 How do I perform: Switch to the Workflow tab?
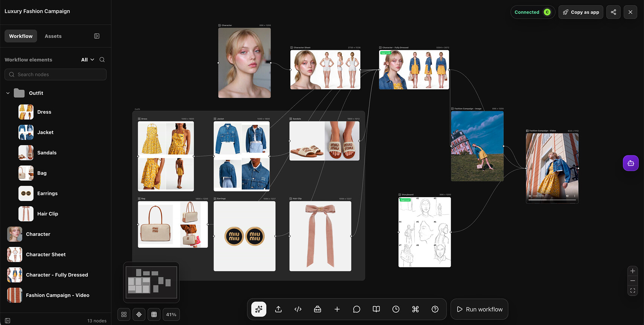pyautogui.click(x=21, y=36)
